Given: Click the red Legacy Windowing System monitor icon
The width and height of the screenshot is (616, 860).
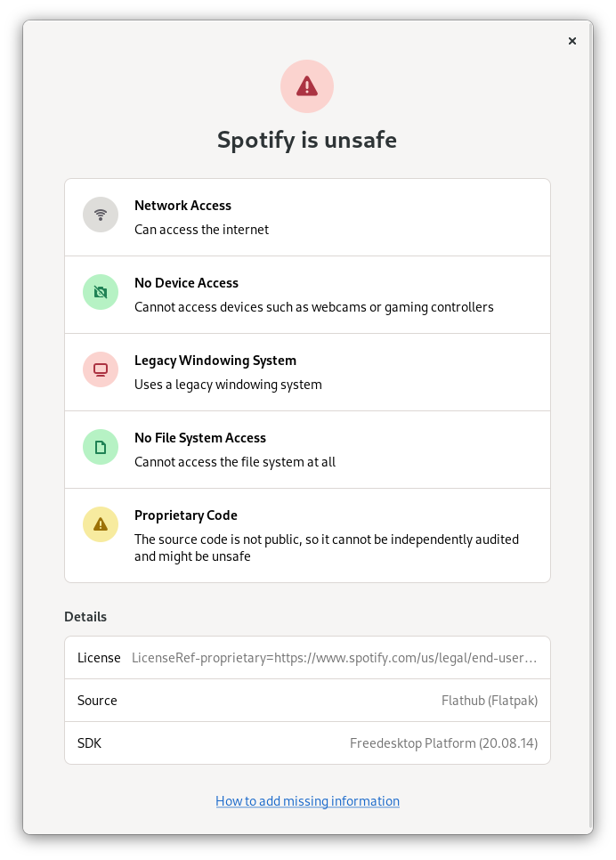Looking at the screenshot, I should (x=101, y=369).
